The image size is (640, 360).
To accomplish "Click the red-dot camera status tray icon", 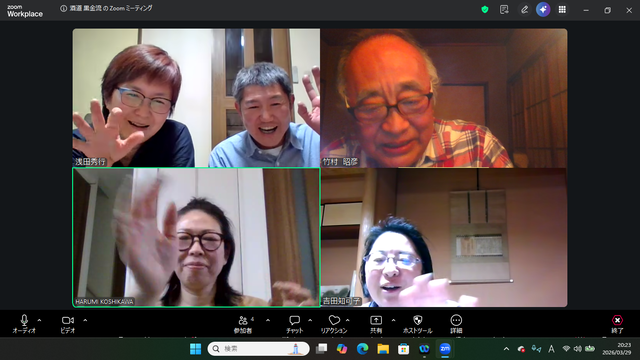I will click(521, 349).
